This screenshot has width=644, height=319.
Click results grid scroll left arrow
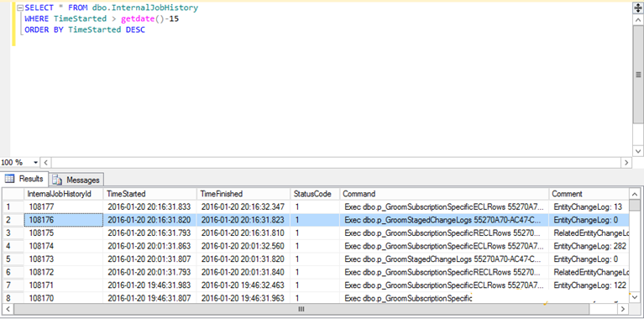coord(8,309)
